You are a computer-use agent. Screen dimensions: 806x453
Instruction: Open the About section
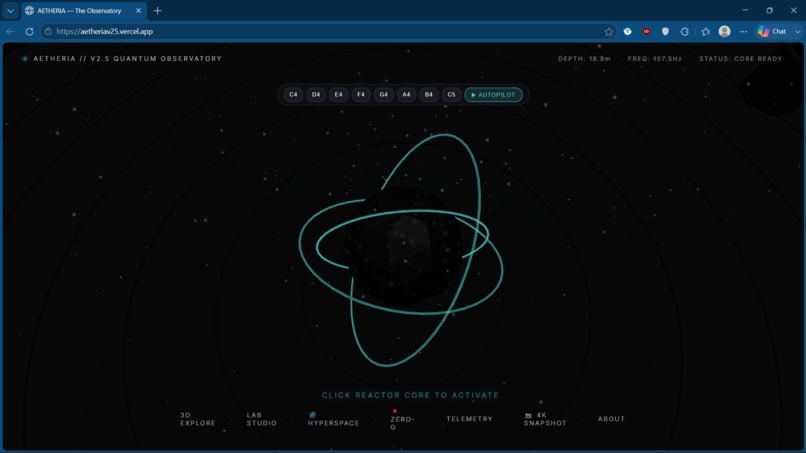611,419
